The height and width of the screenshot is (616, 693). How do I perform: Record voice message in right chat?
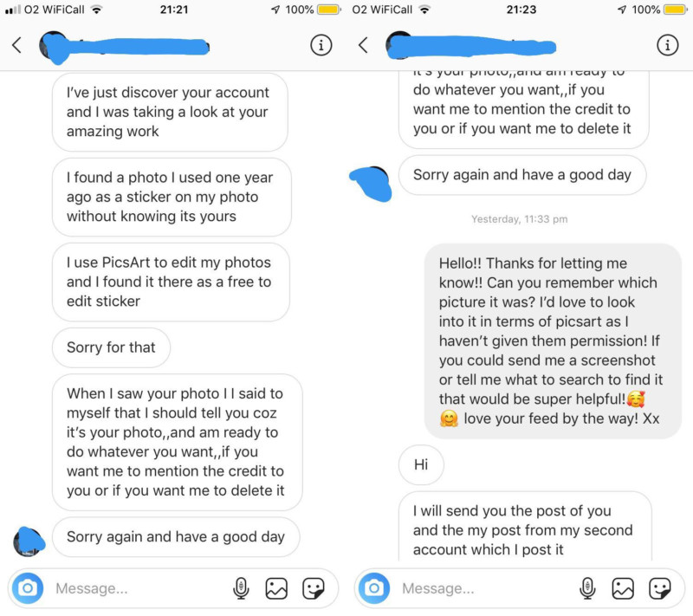pos(587,588)
